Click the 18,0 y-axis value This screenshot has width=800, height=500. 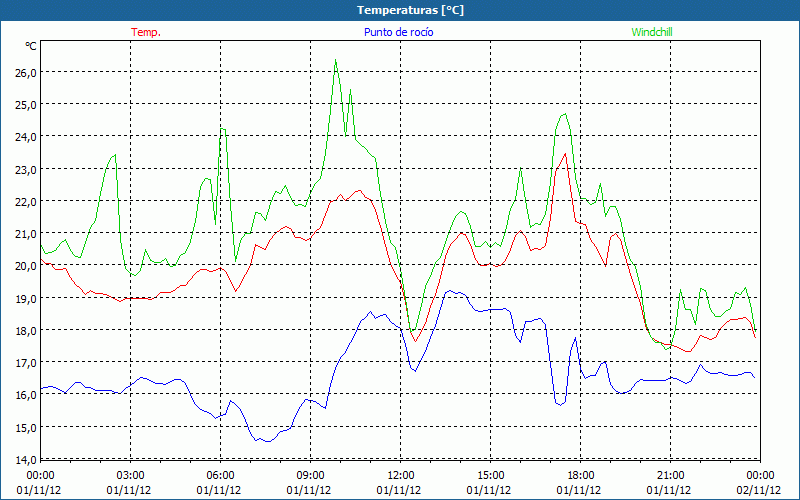[x=27, y=331]
